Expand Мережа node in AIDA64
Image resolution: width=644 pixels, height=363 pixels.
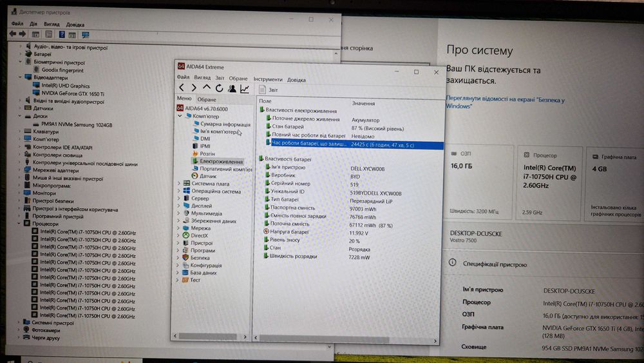(178, 228)
